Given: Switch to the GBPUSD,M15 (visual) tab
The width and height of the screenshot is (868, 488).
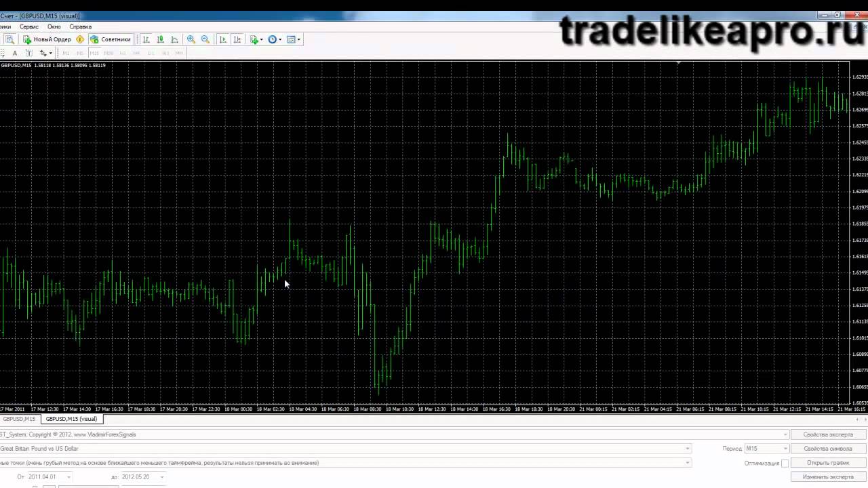Looking at the screenshot, I should (72, 419).
